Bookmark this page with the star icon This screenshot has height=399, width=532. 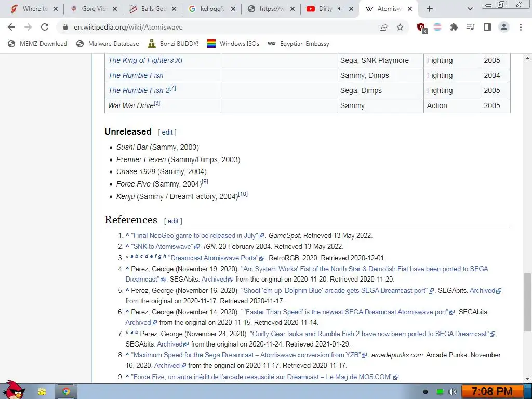400,27
